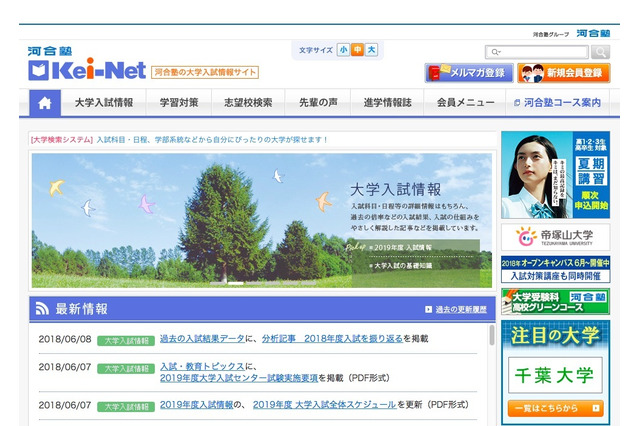Set font size to small (小)

tap(343, 50)
